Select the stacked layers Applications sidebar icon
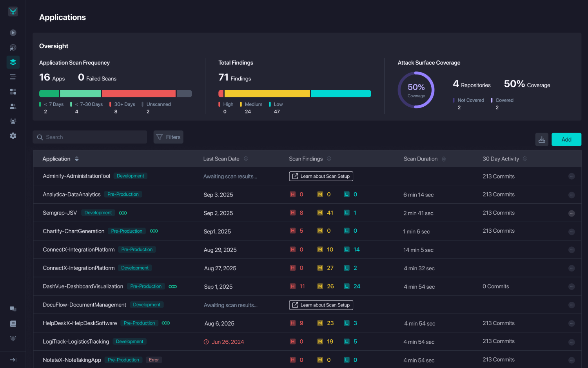588x368 pixels. [13, 62]
